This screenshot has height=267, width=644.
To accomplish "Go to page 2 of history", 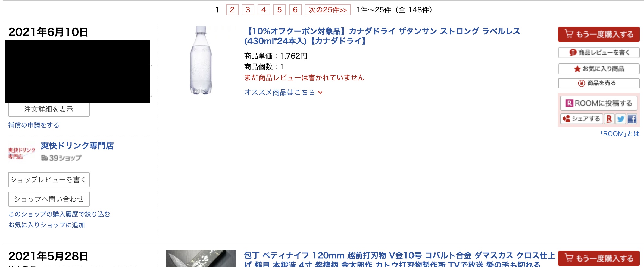I will [x=232, y=10].
